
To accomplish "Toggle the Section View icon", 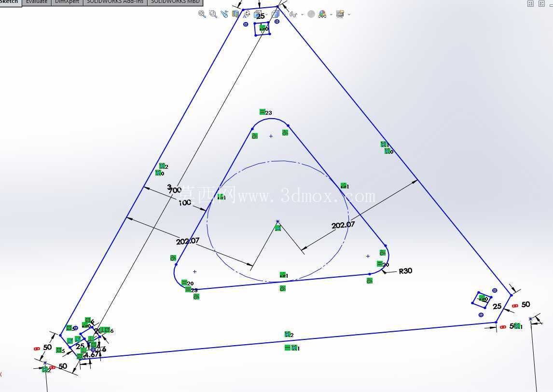I will (x=235, y=14).
